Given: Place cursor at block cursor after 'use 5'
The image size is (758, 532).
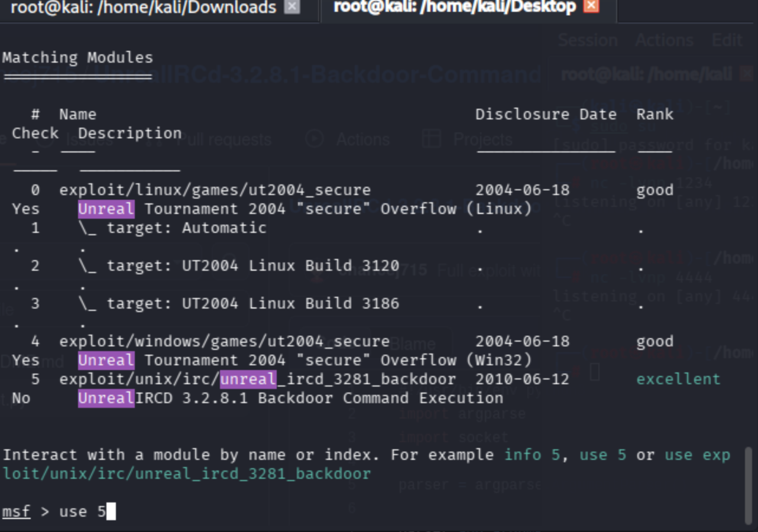Looking at the screenshot, I should 111,511.
